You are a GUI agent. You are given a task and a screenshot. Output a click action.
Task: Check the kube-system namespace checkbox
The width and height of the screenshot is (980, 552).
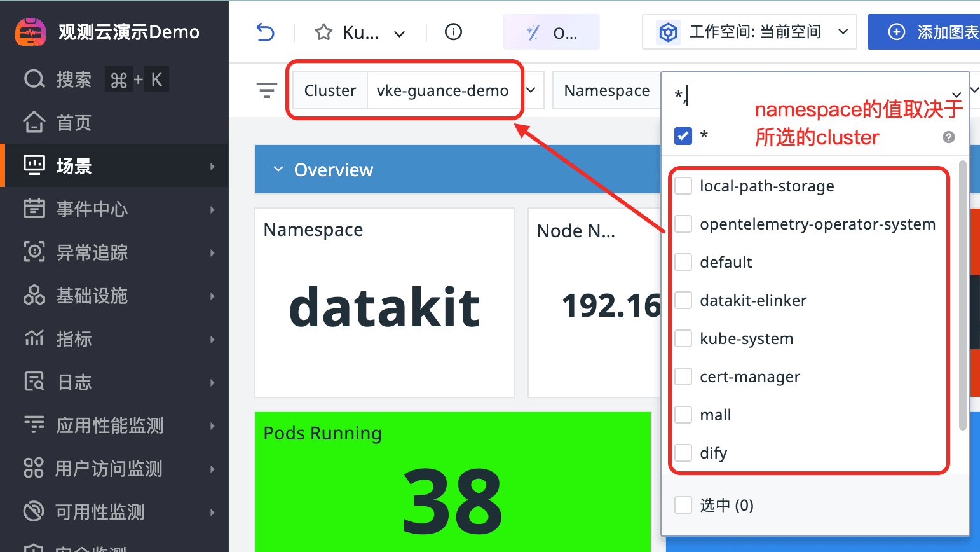[x=683, y=338]
